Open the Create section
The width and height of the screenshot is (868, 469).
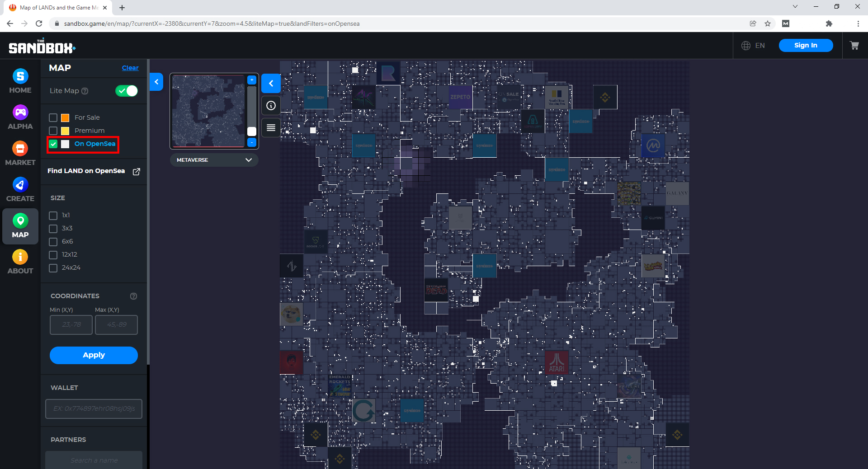tap(20, 190)
